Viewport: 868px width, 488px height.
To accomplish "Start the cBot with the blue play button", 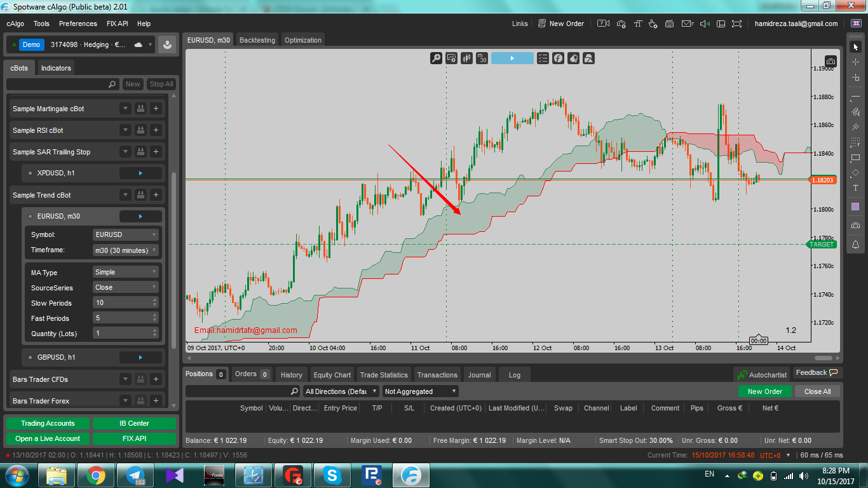I will pyautogui.click(x=512, y=58).
